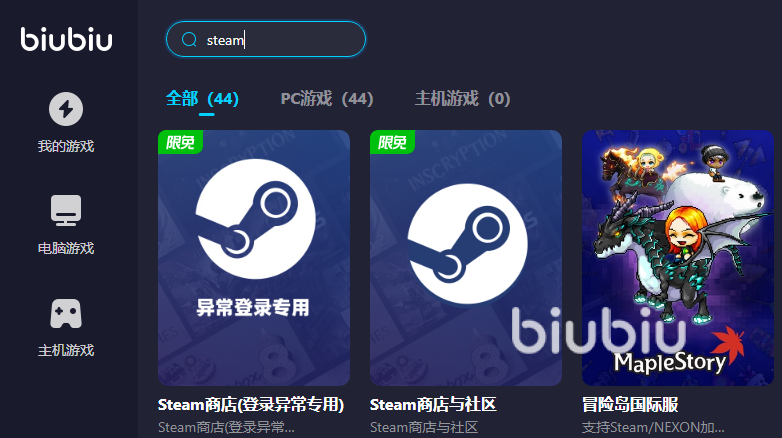Open Steam商店与社区 title link
This screenshot has height=438, width=782.
point(433,405)
